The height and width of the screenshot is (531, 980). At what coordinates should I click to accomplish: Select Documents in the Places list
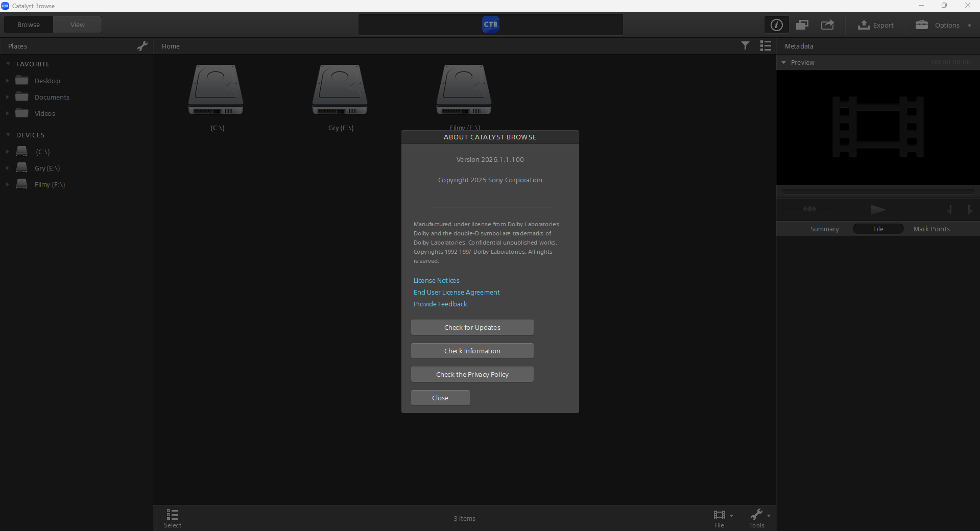(x=52, y=97)
